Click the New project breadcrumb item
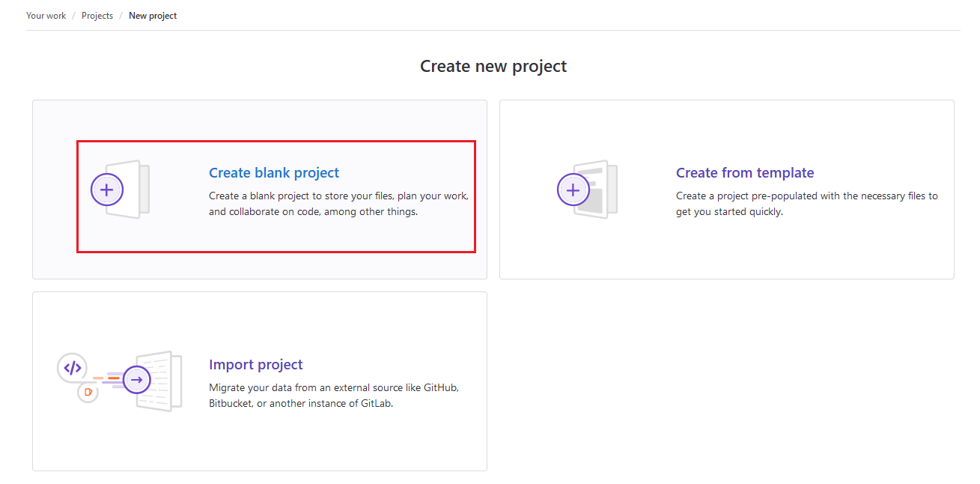 tap(153, 16)
